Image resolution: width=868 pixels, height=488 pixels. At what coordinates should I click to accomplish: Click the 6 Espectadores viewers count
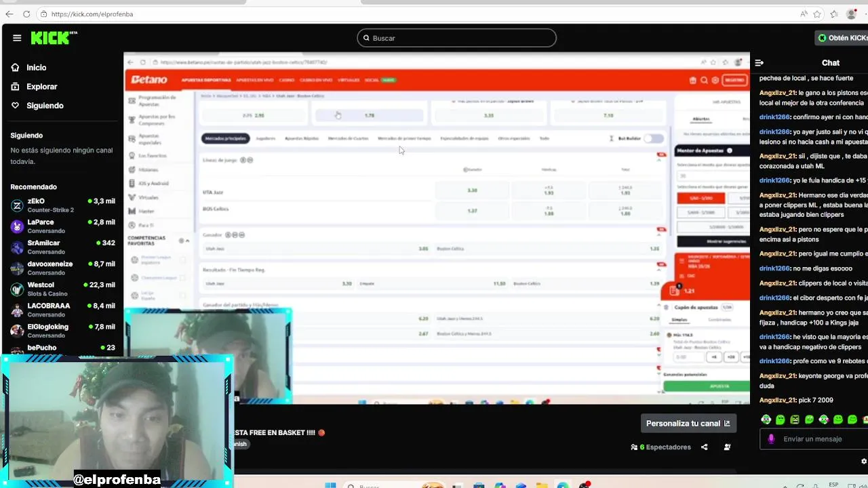coord(660,447)
